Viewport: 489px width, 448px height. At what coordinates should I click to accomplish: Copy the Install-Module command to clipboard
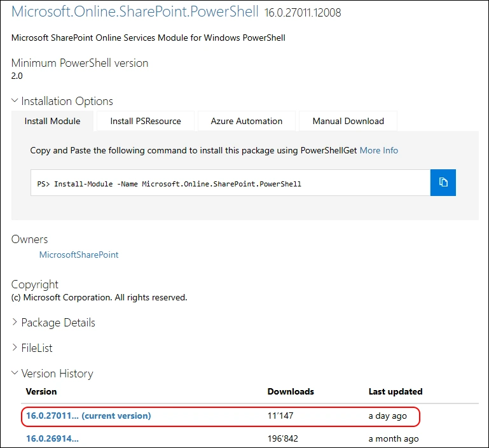pyautogui.click(x=443, y=183)
